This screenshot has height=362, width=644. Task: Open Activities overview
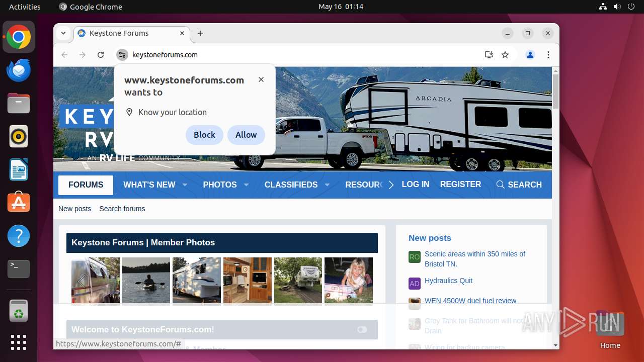pyautogui.click(x=25, y=7)
